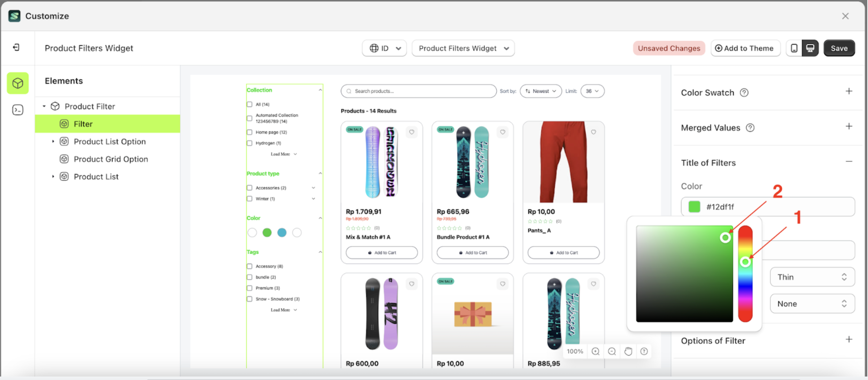Select Product List Option tree item
The image size is (868, 380).
click(110, 142)
